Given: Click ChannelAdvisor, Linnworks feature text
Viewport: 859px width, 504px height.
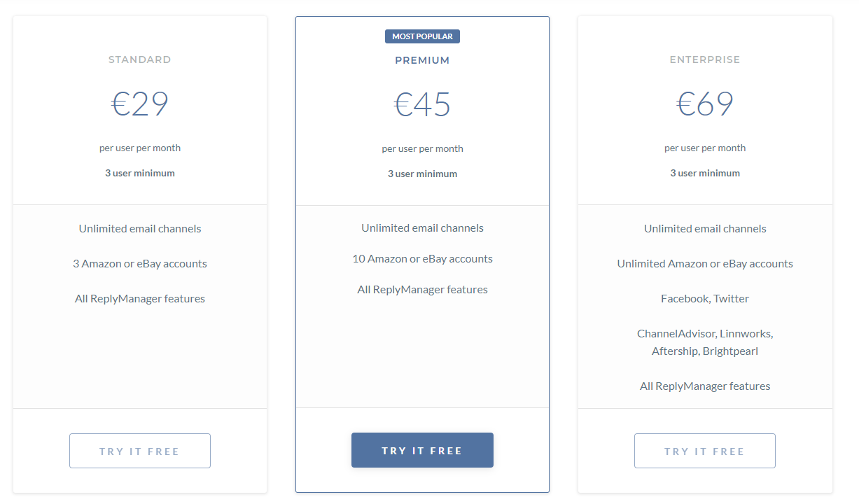Looking at the screenshot, I should click(705, 334).
